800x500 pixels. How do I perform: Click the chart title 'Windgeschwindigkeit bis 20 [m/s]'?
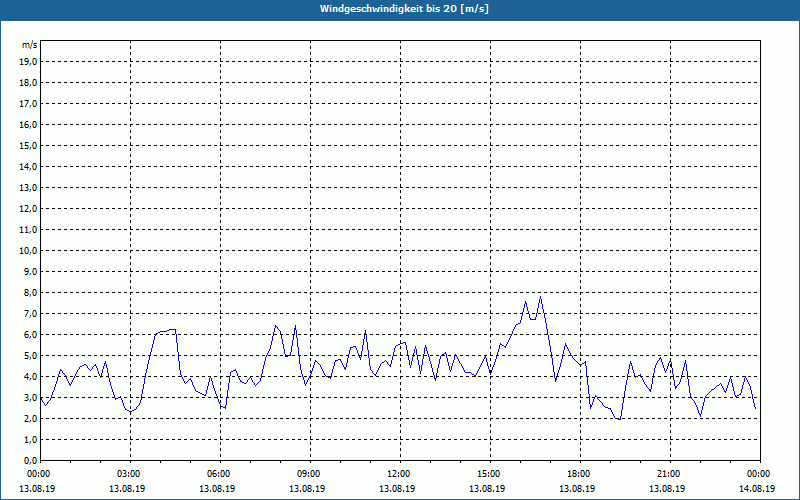(x=404, y=9)
